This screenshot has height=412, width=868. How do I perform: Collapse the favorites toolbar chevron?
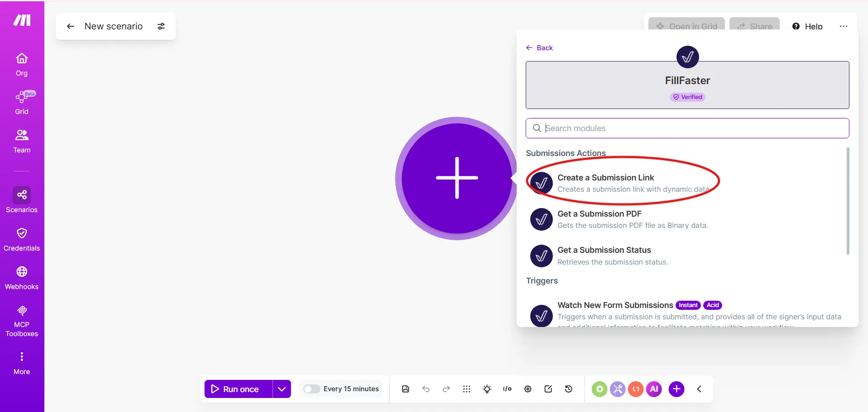click(x=699, y=389)
